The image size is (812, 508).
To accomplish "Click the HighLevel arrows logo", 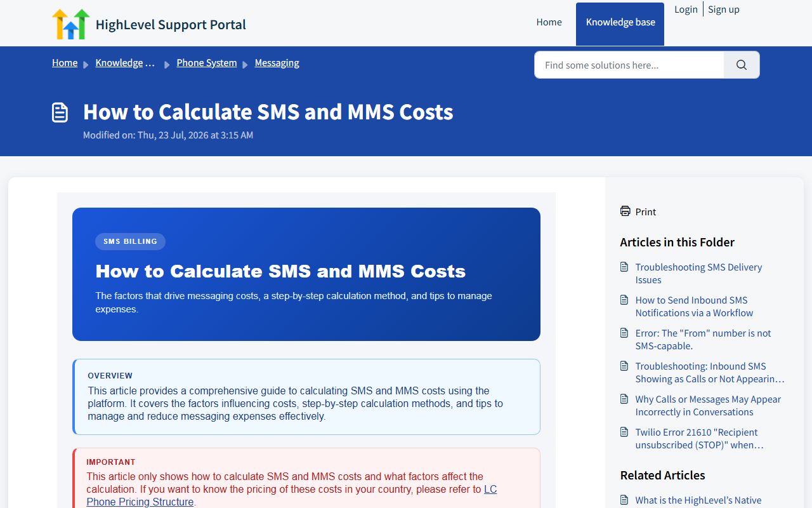I will [71, 24].
